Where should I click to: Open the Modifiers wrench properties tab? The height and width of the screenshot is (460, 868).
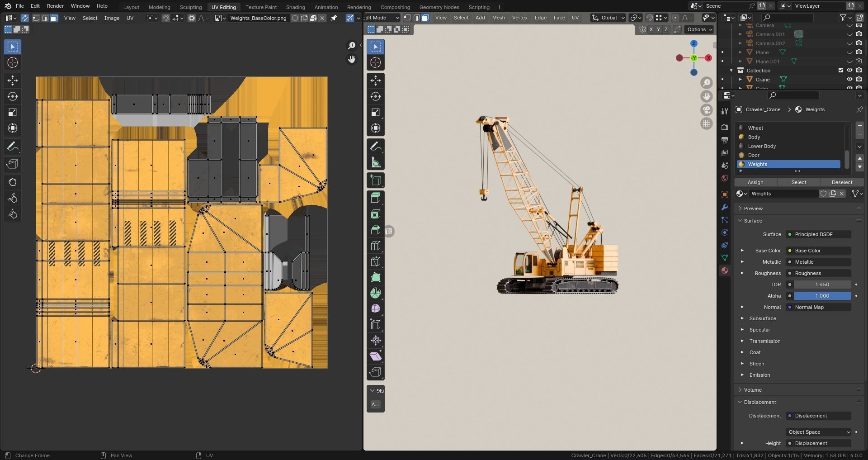coord(725,207)
